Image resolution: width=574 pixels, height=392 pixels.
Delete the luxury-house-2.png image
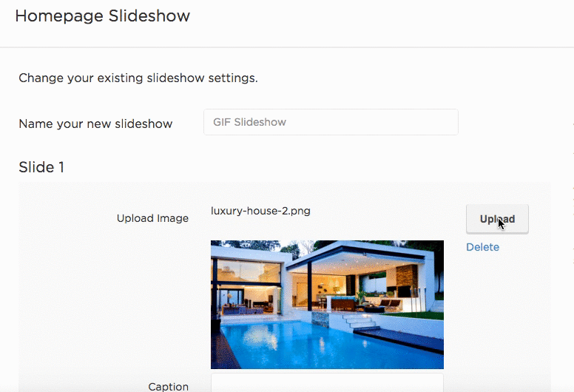482,247
